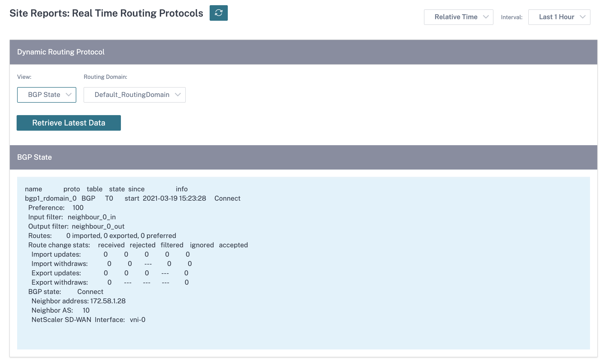Open the Default_RoutingDomain dropdown
Viewport: 604px width, 364px height.
pyautogui.click(x=134, y=95)
